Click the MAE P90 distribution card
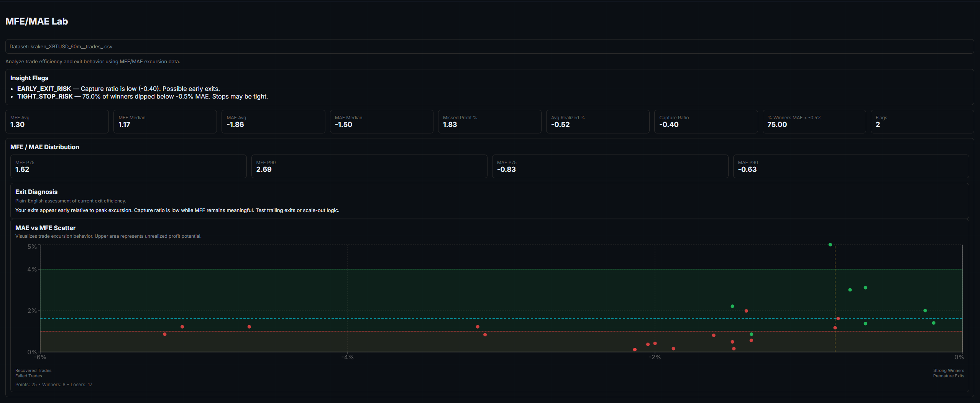This screenshot has height=403, width=980. 851,166
